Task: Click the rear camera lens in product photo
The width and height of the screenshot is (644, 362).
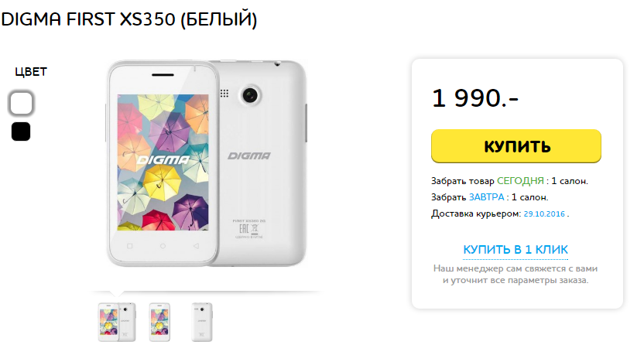Action: pos(250,96)
